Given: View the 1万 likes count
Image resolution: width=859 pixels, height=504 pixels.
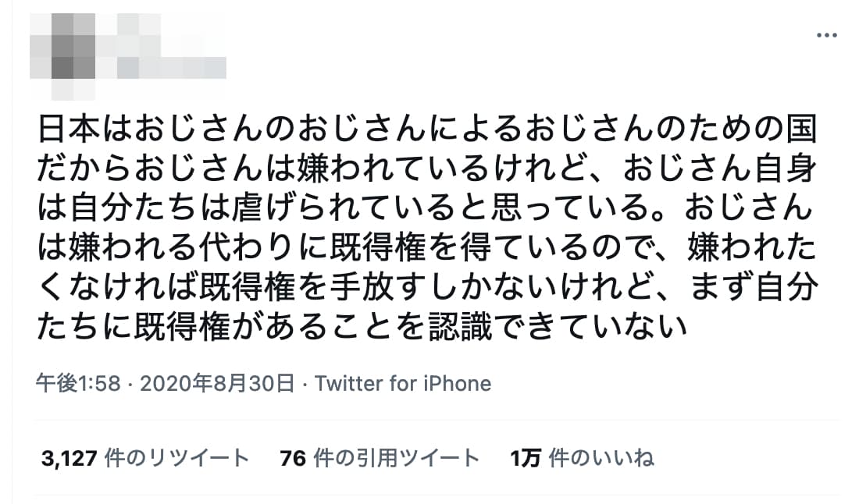Looking at the screenshot, I should 525,458.
